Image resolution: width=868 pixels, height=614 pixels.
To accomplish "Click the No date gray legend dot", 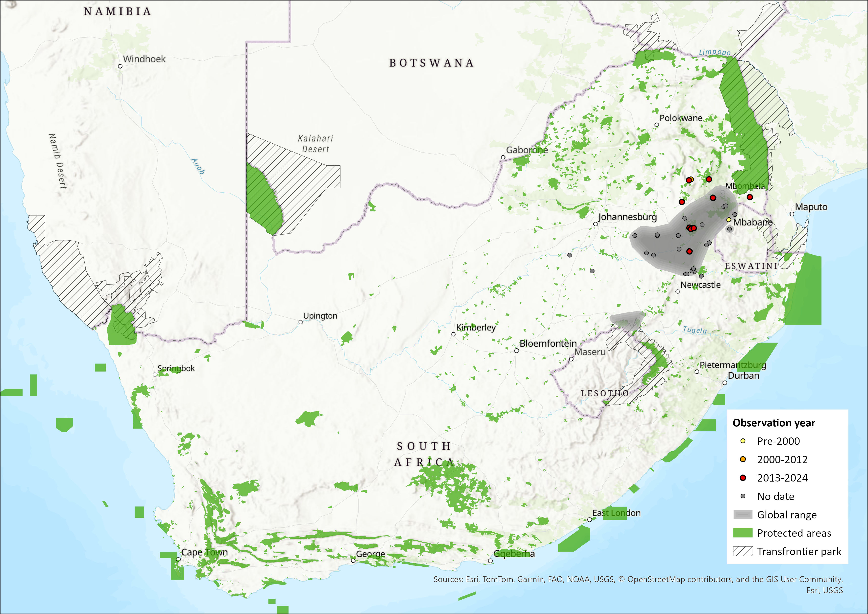I will (x=743, y=496).
